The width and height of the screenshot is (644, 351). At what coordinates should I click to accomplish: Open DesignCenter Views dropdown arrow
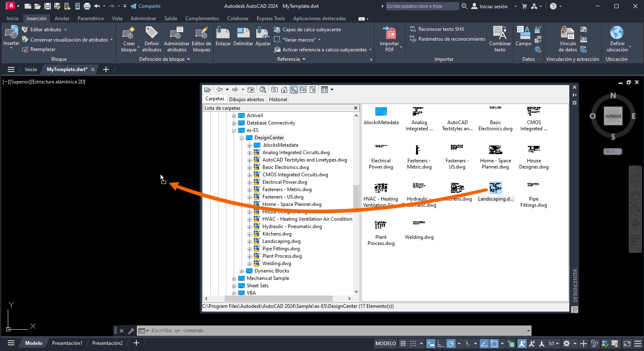pos(332,90)
